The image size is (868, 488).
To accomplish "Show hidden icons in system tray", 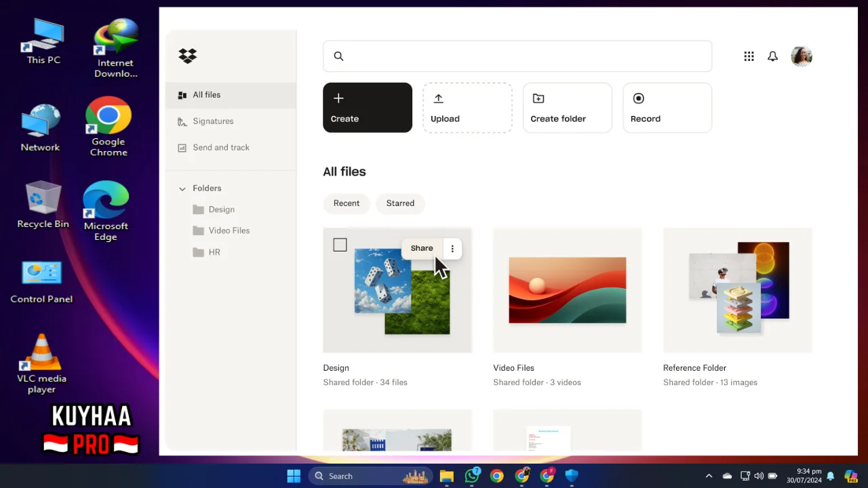I will click(x=709, y=476).
